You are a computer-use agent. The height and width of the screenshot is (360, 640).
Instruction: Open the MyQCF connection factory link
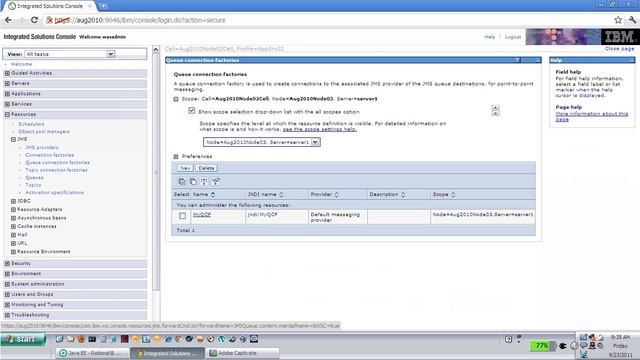(202, 215)
